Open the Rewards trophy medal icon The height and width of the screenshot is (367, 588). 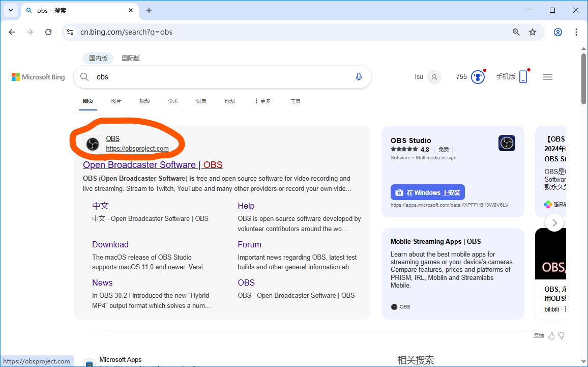(478, 77)
